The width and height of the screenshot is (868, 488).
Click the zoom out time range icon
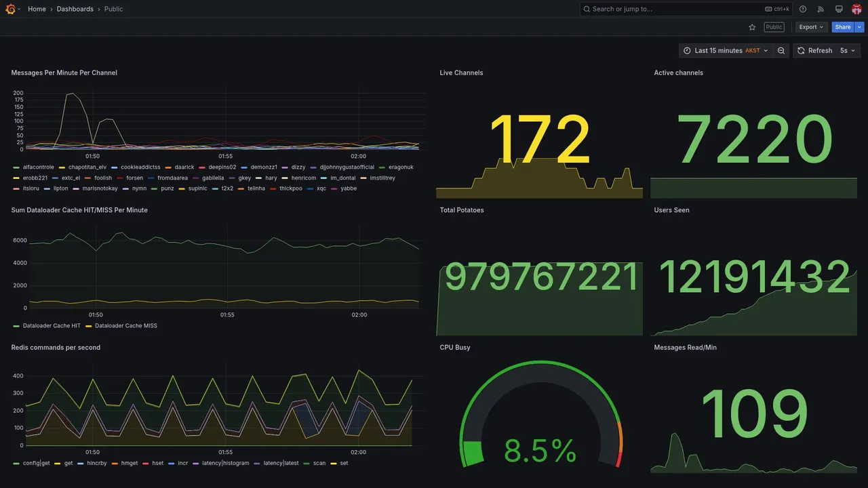781,51
